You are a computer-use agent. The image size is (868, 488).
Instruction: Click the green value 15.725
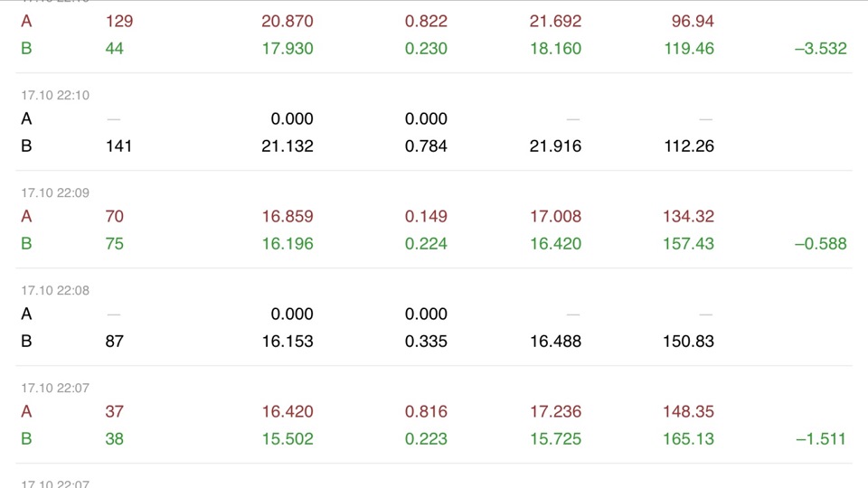(x=555, y=439)
